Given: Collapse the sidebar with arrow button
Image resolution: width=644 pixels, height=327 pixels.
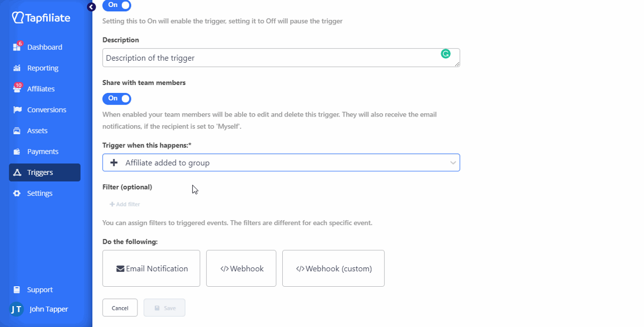Looking at the screenshot, I should [91, 7].
